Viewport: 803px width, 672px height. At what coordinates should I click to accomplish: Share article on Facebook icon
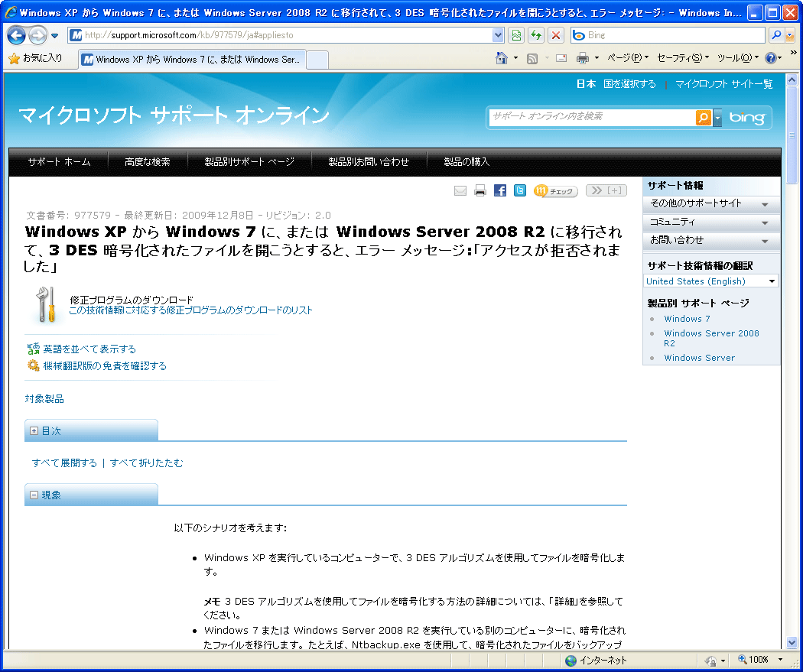500,191
